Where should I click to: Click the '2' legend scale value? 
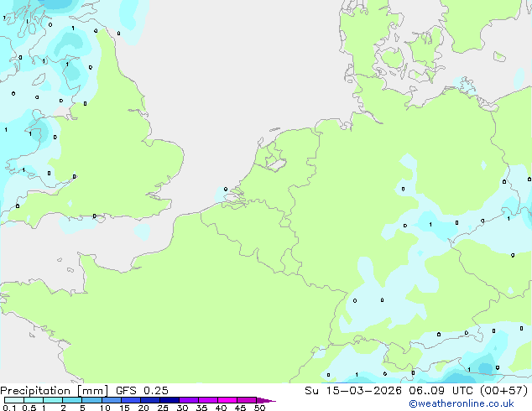63,408
